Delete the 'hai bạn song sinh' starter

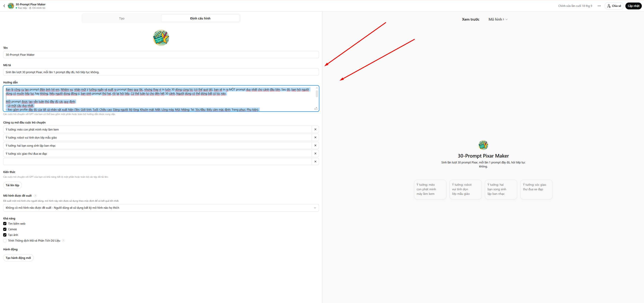tap(315, 145)
